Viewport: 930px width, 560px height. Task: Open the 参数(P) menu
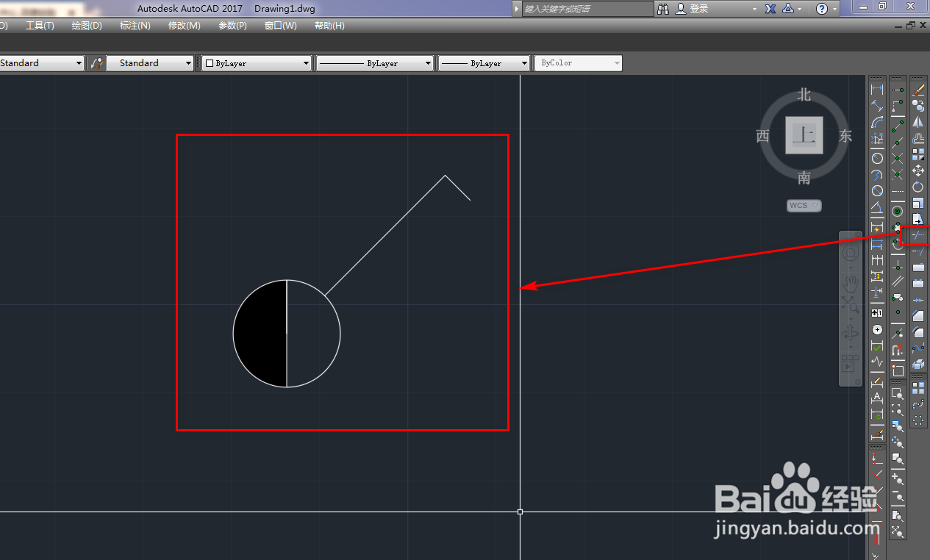tap(232, 26)
